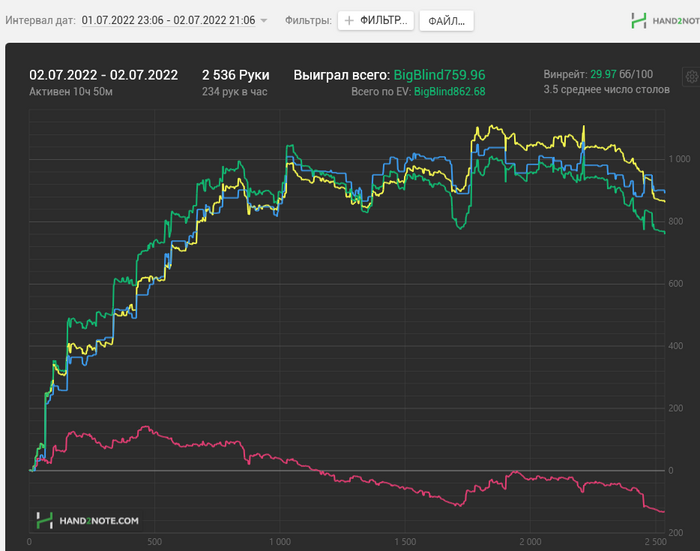Click the x-axis label 500

(x=154, y=542)
